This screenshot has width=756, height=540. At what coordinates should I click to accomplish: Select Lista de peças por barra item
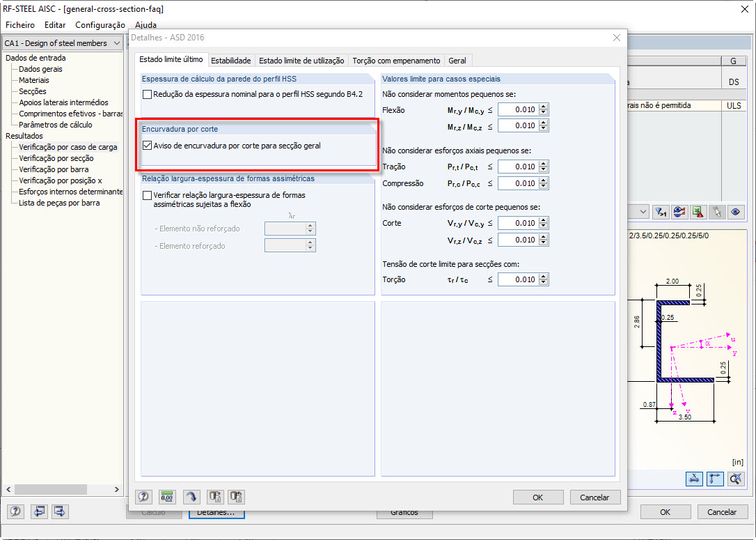(58, 203)
